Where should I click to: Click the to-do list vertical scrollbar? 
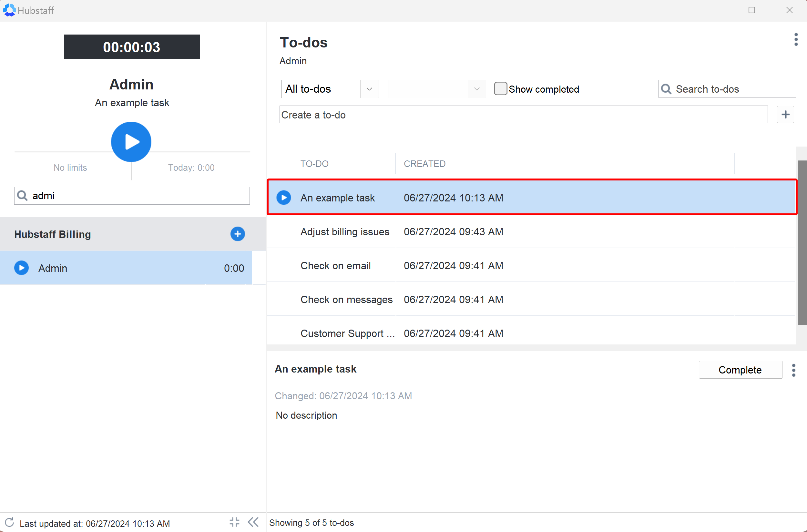[x=802, y=242]
